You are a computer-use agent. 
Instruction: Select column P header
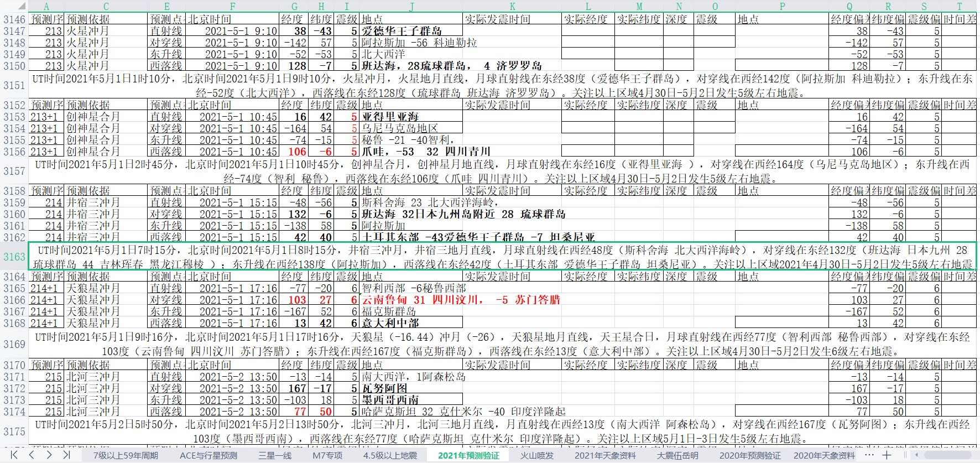coord(782,7)
